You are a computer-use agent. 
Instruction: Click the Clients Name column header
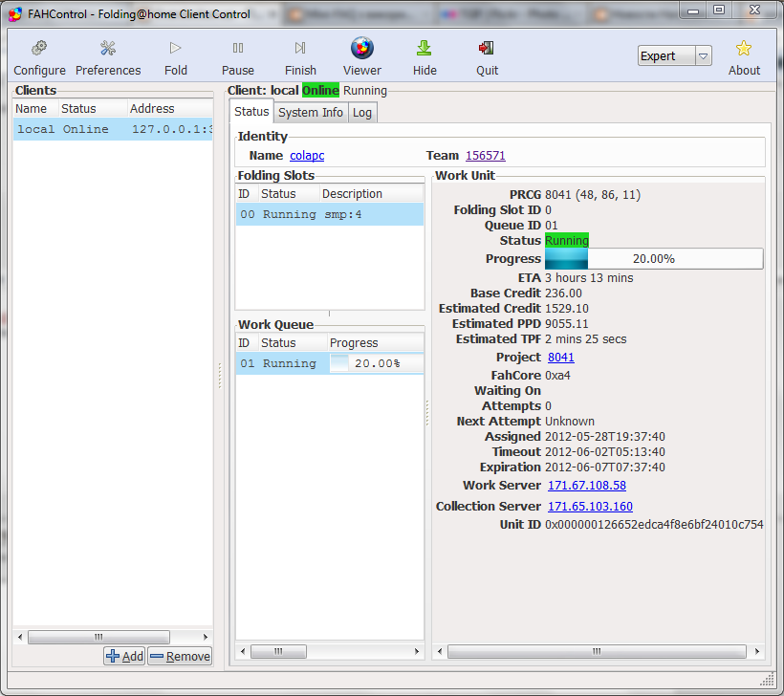pos(35,108)
